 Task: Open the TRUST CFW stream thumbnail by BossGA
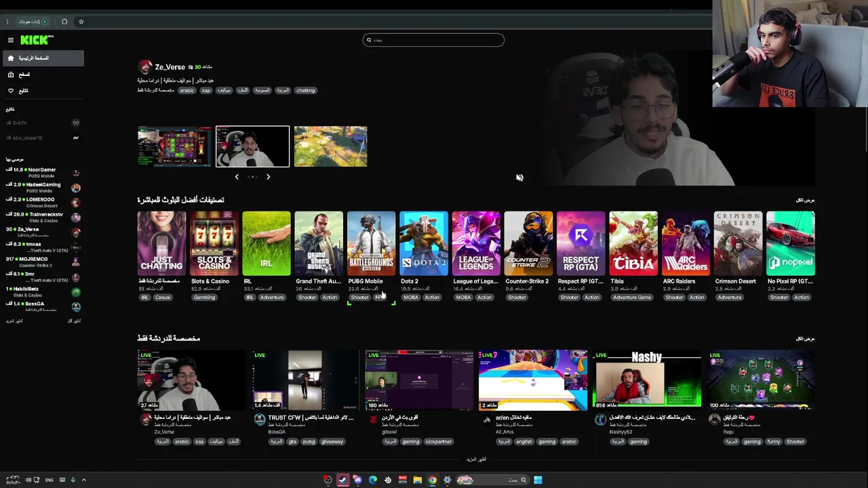(x=305, y=380)
